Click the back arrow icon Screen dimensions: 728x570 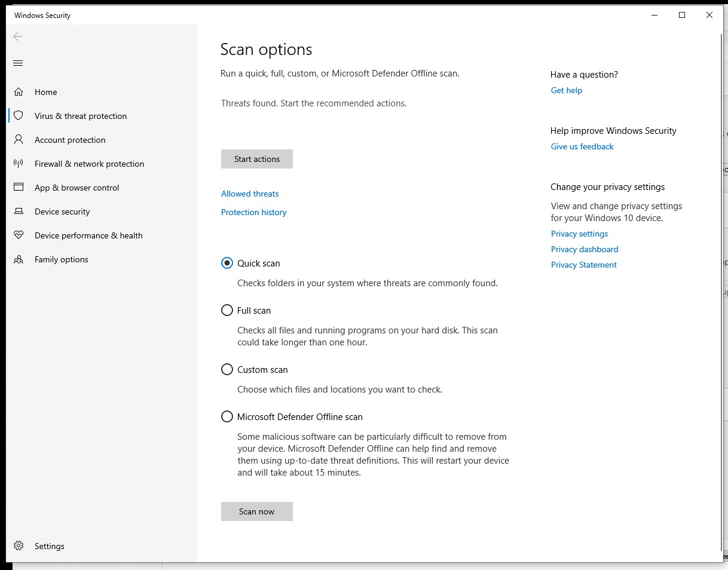pyautogui.click(x=18, y=36)
